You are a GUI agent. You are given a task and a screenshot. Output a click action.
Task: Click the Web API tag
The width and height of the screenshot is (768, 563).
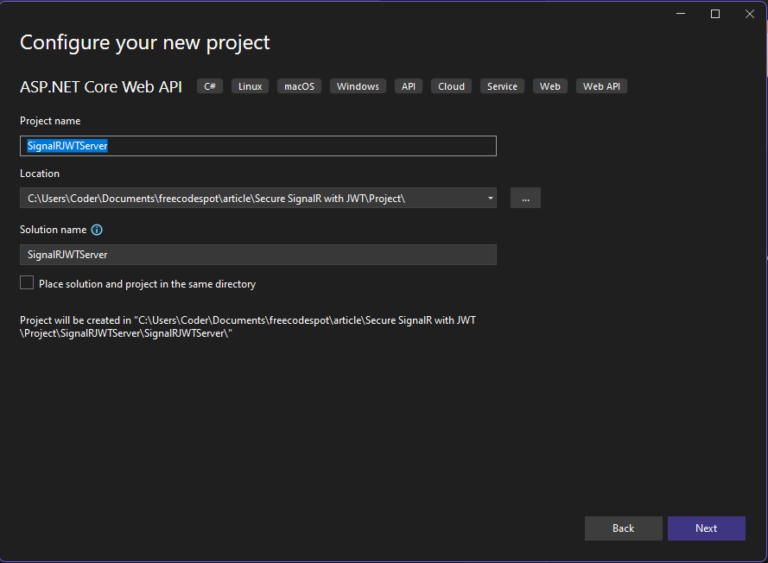tap(601, 86)
